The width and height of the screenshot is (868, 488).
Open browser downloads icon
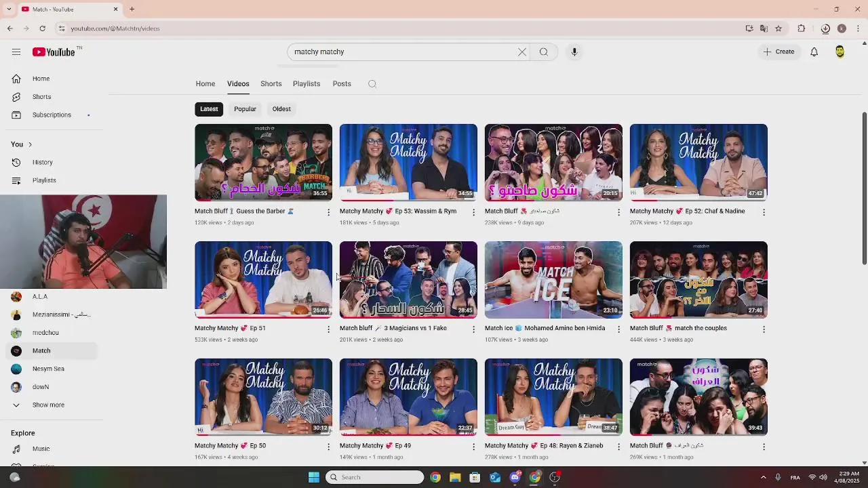[825, 28]
